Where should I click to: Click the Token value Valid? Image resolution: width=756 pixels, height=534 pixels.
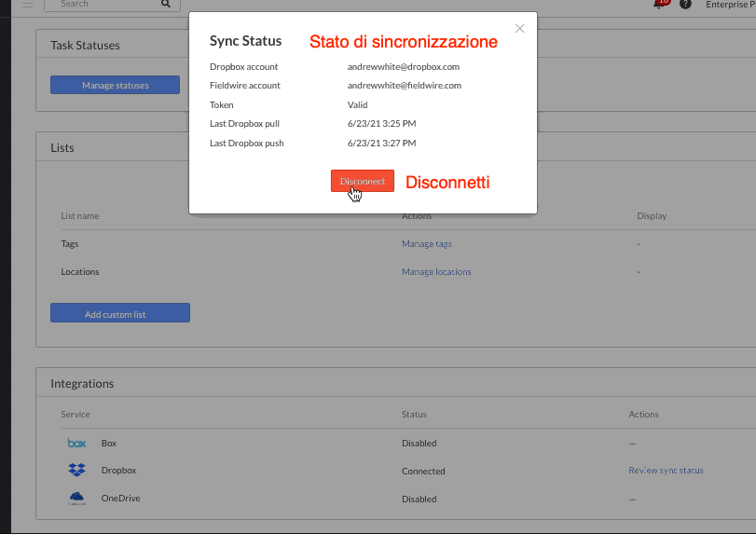tap(357, 104)
